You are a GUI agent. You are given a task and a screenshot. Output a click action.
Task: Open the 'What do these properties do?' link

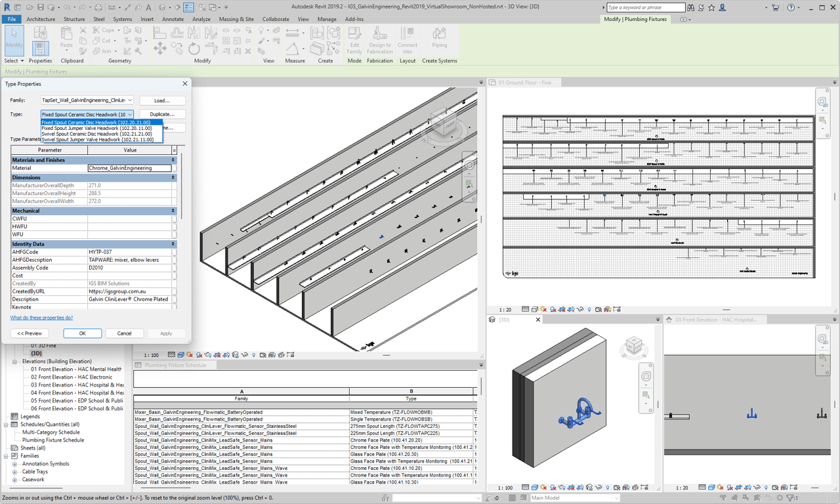(x=41, y=318)
